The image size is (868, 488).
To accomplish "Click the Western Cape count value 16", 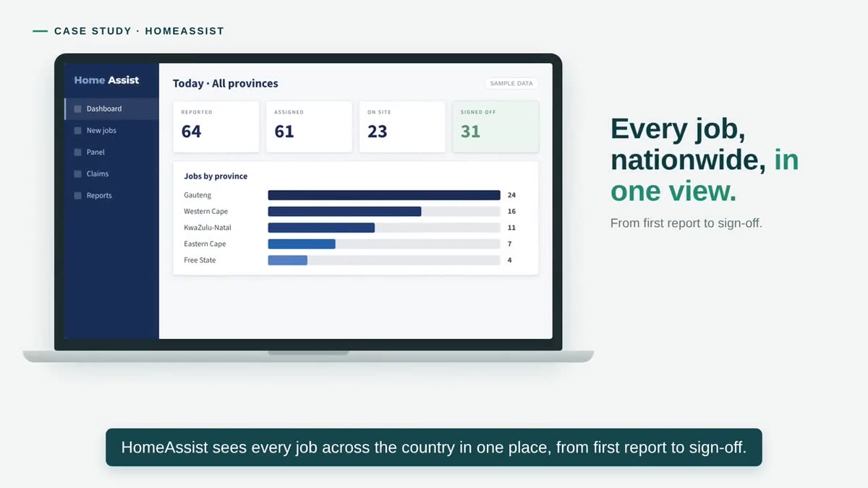I will pyautogui.click(x=511, y=212).
